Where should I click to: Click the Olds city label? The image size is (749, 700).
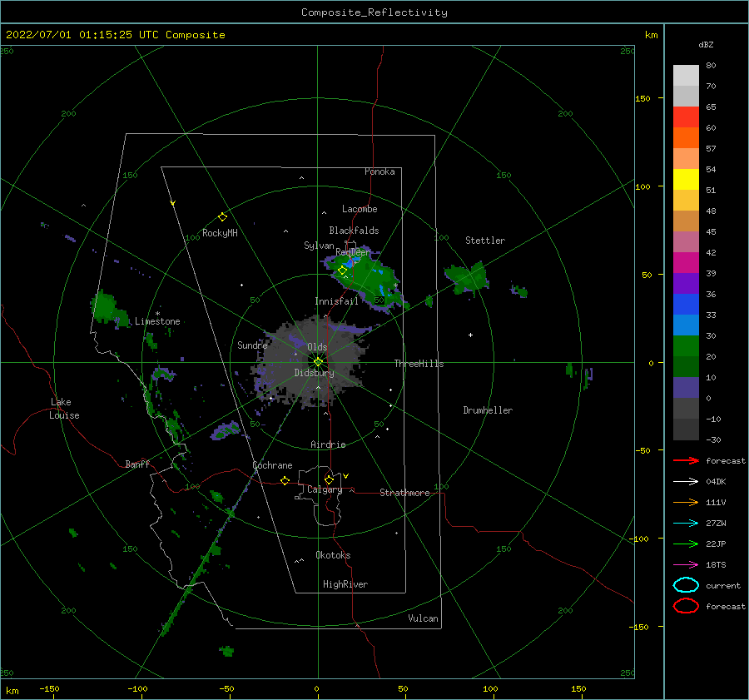tap(317, 347)
